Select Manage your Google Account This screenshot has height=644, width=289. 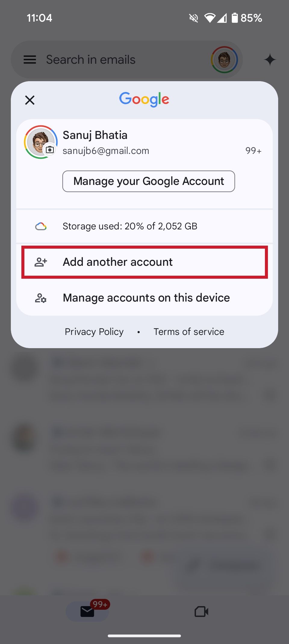148,181
